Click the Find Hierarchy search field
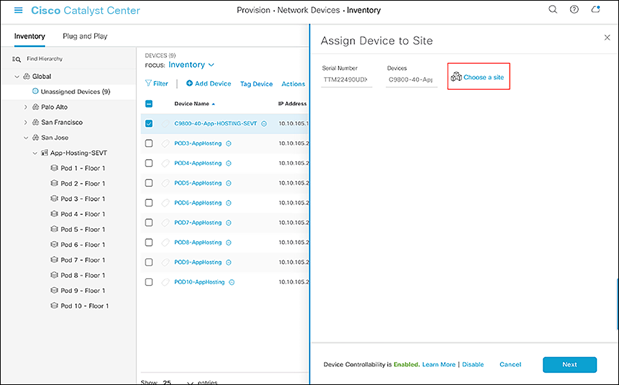 point(44,59)
